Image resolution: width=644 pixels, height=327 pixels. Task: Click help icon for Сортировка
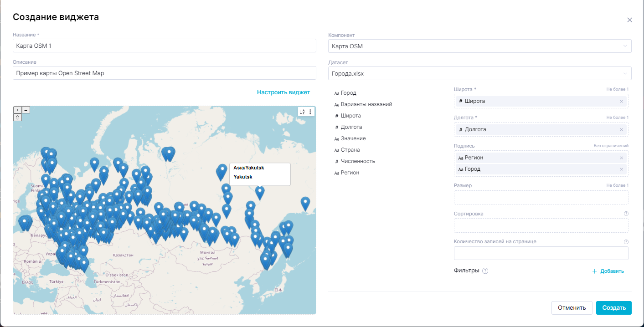point(626,214)
